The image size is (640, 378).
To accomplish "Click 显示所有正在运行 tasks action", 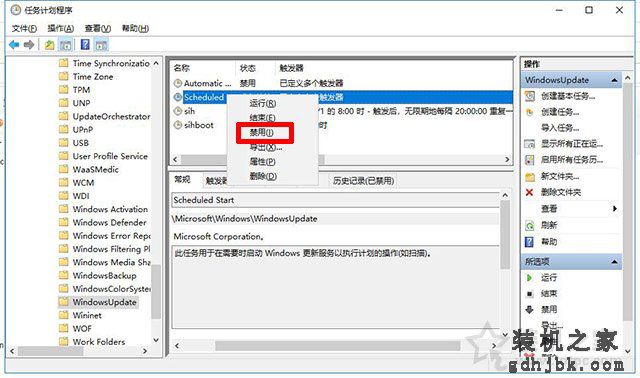I will tap(571, 144).
